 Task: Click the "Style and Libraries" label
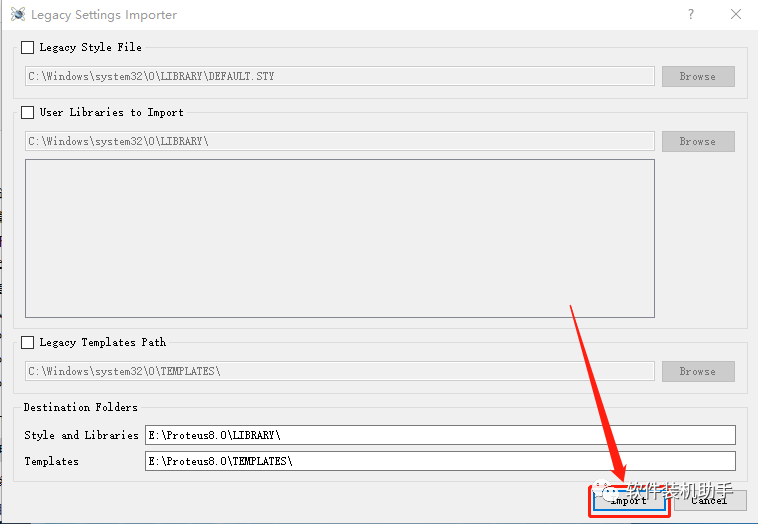(81, 435)
